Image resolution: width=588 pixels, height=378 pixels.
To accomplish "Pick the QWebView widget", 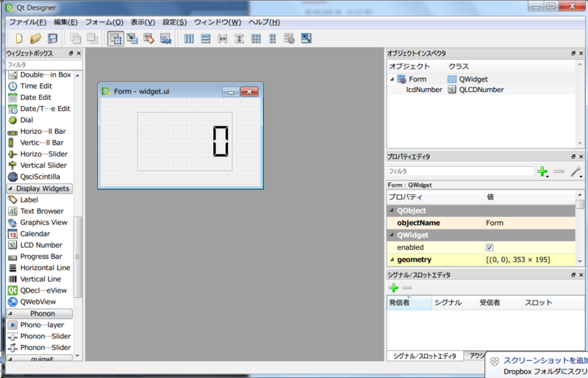I will pos(40,302).
